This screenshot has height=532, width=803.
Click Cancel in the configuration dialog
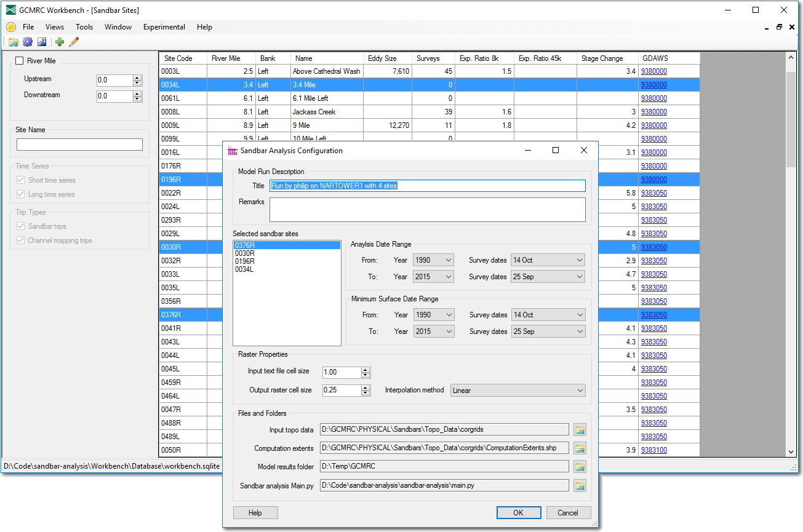568,513
